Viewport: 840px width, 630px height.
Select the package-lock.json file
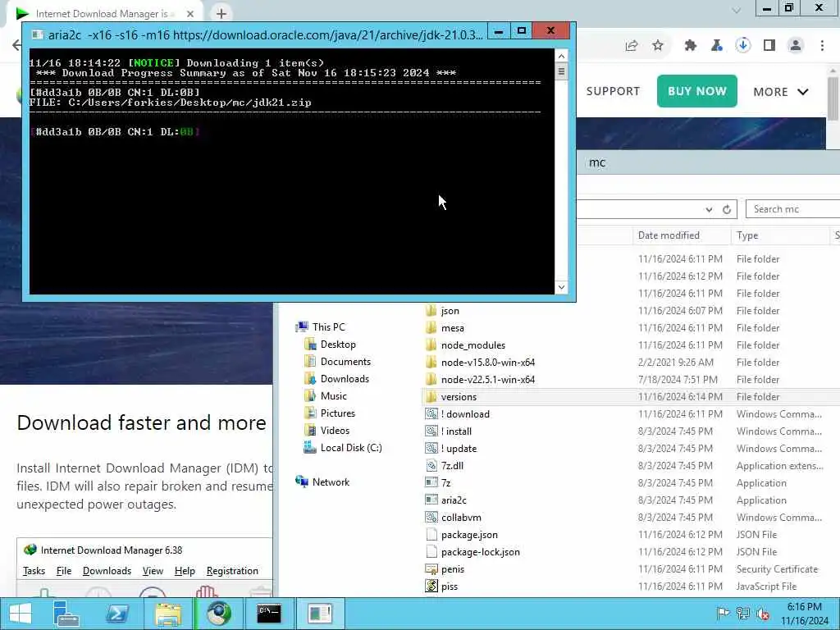pyautogui.click(x=480, y=552)
